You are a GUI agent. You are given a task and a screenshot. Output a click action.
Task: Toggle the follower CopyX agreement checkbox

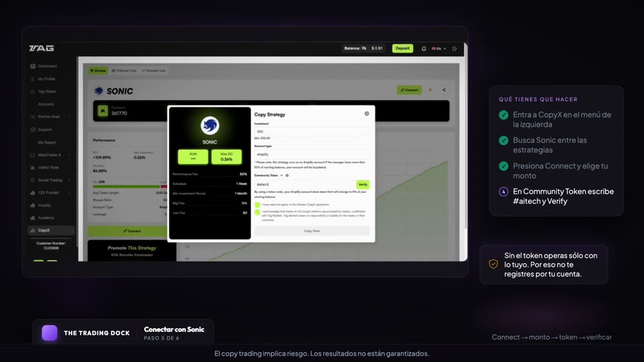[x=257, y=204]
